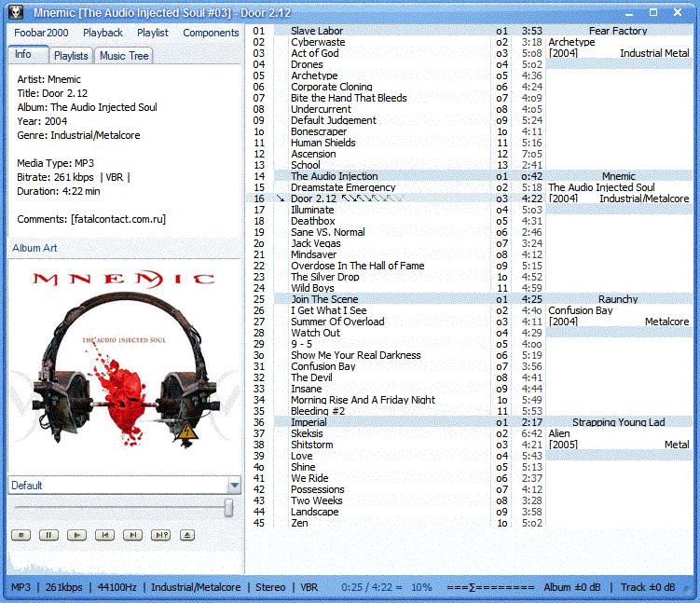
Task: Click the volume slider handle
Action: 228,508
